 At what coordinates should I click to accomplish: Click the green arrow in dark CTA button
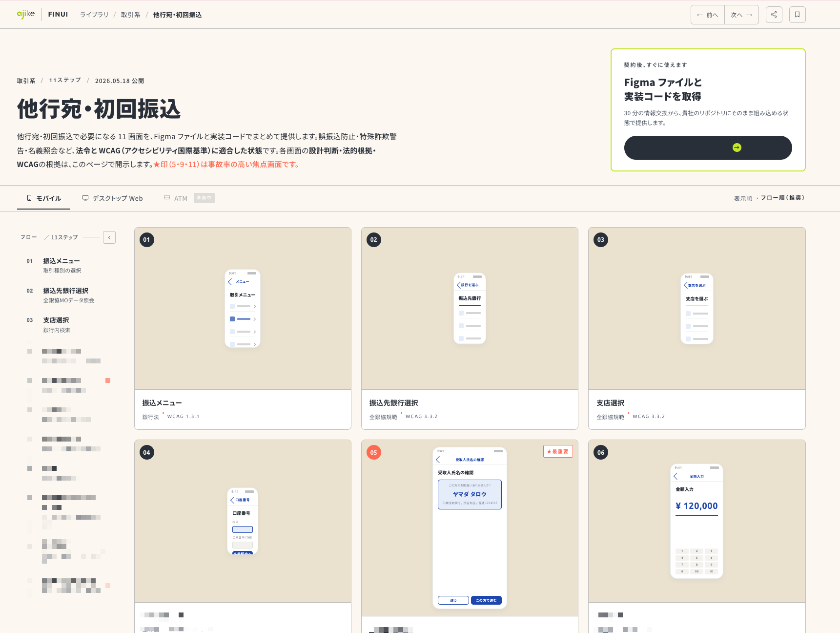pos(737,148)
